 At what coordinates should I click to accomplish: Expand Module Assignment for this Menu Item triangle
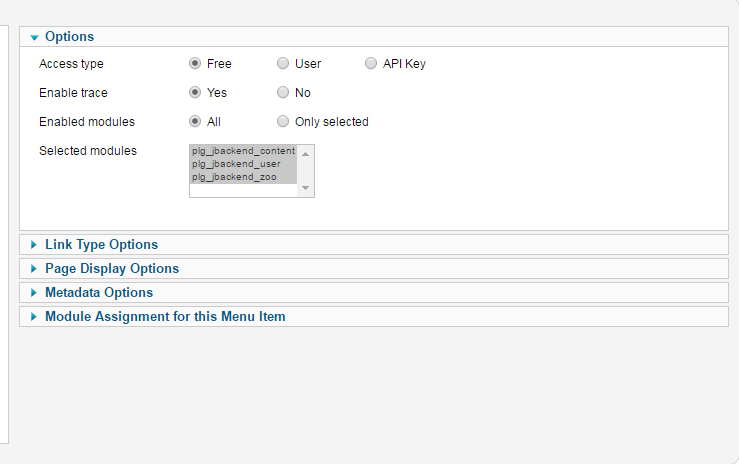point(33,317)
